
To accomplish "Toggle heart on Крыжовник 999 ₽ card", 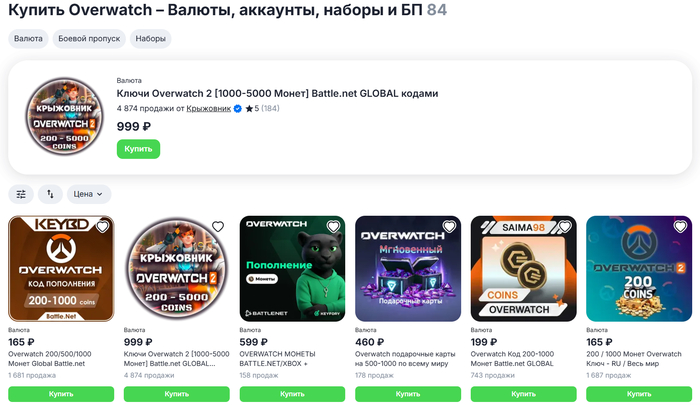I will [218, 227].
